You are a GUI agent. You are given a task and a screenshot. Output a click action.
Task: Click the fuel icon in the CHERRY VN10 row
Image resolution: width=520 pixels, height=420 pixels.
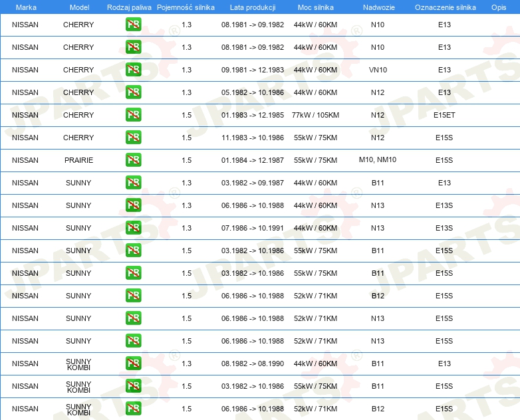pos(133,70)
